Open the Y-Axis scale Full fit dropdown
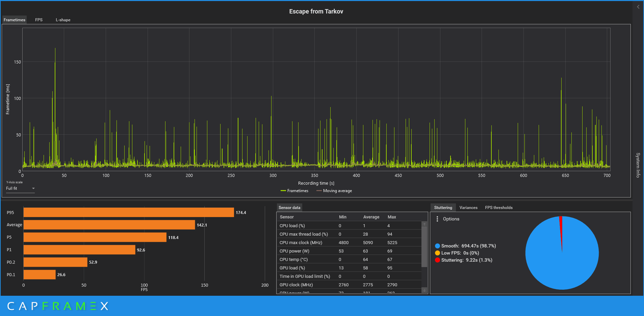 click(x=20, y=188)
